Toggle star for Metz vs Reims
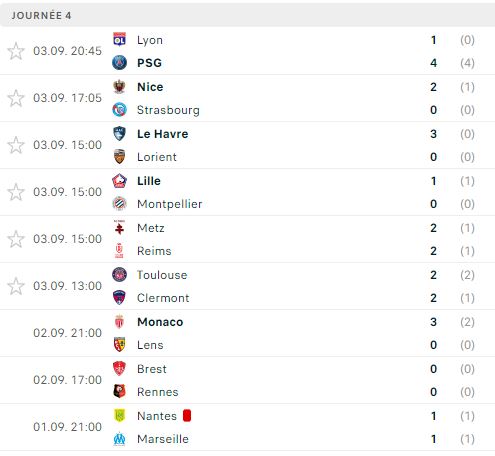 coord(16,239)
